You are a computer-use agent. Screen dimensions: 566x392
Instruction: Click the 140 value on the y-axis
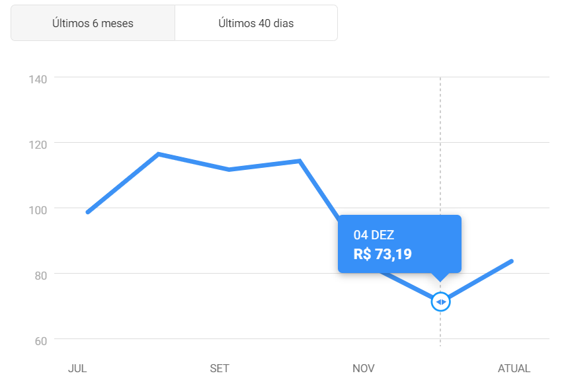[38, 79]
